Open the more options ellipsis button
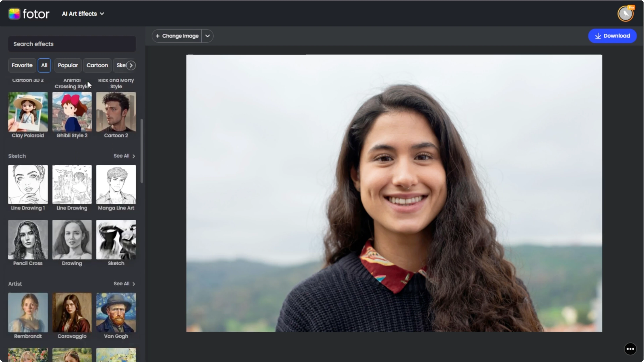644x362 pixels. (x=630, y=349)
